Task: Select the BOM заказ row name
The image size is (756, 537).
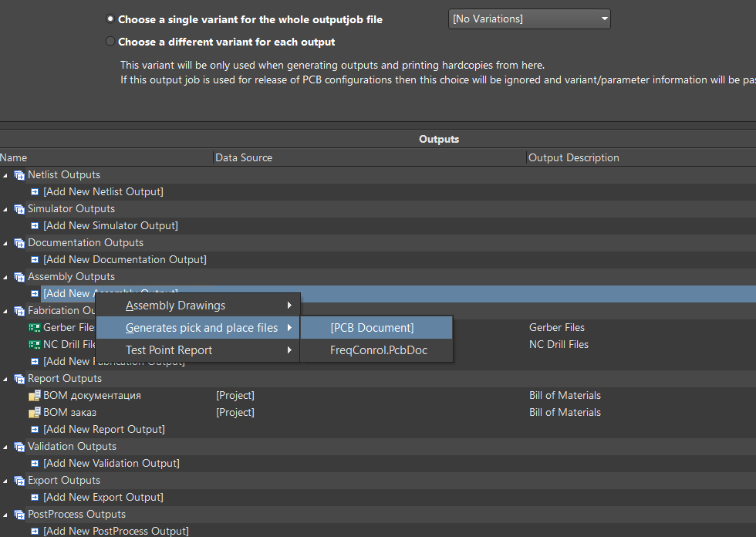Action: coord(70,413)
